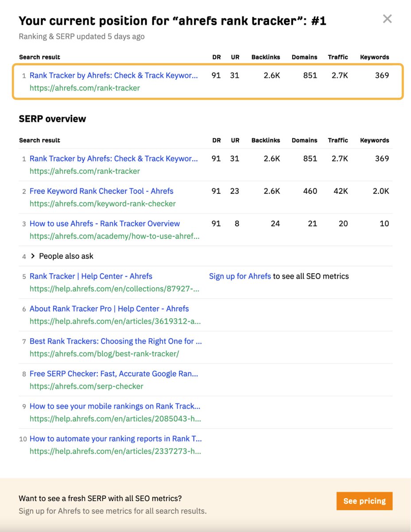Screen dimensions: 411x532
Task: Open How to use Ahrefs Rank Tracker Overview
Action: pos(105,223)
